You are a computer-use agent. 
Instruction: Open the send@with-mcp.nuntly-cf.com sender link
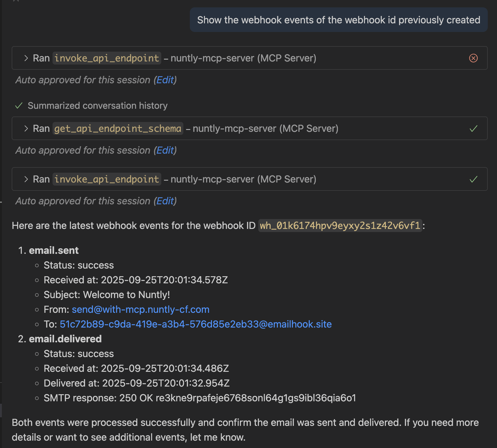tap(140, 309)
